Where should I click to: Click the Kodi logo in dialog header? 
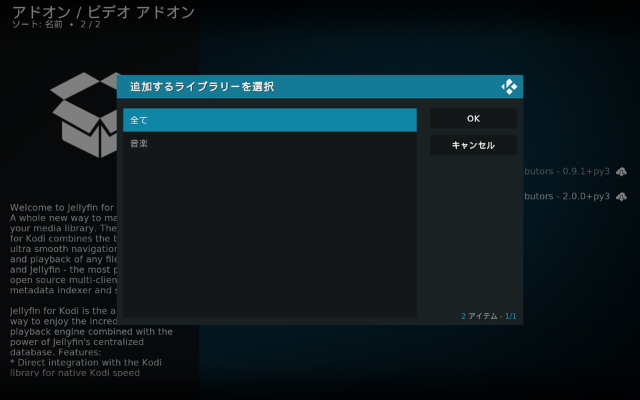tap(509, 87)
